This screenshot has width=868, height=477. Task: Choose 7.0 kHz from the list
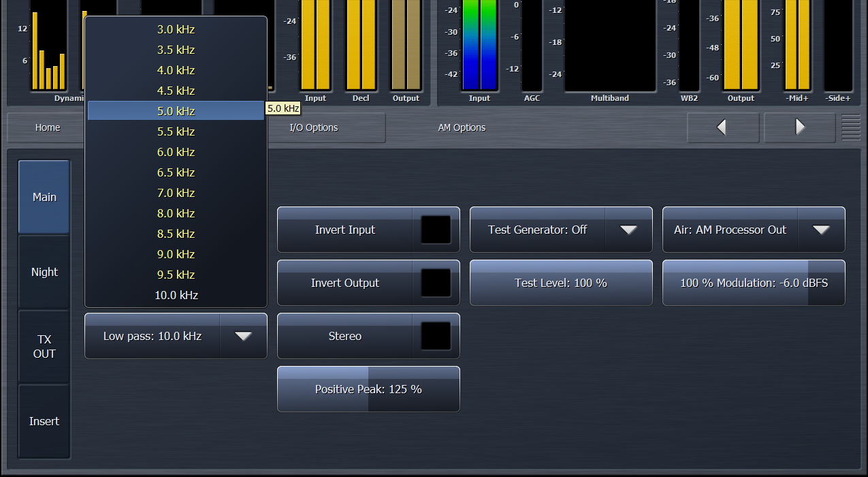[176, 193]
